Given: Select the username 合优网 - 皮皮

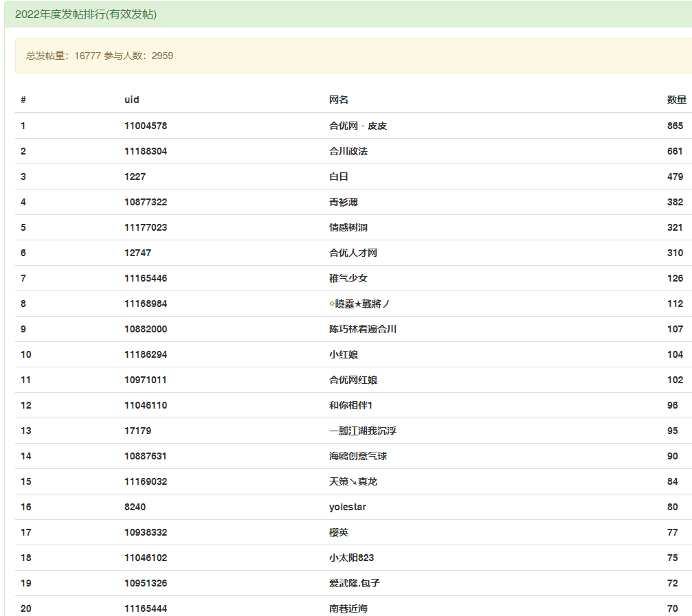Looking at the screenshot, I should (358, 126).
